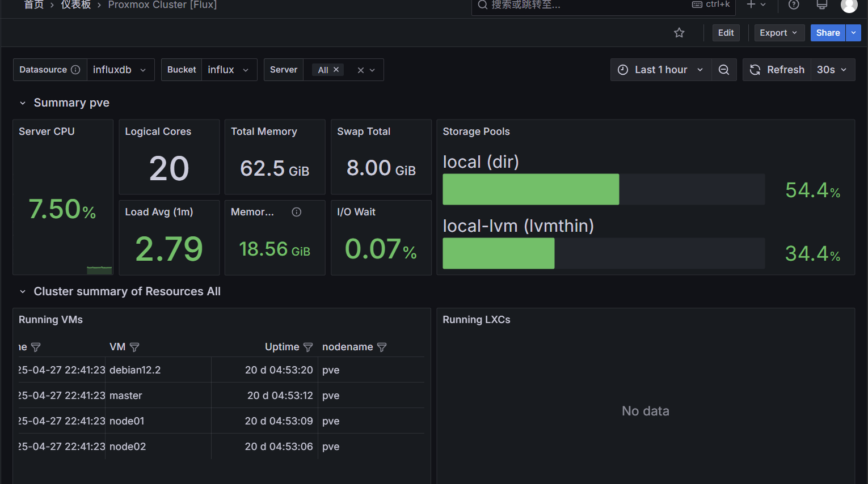Click the local (dir) storage usage bar

click(x=530, y=189)
